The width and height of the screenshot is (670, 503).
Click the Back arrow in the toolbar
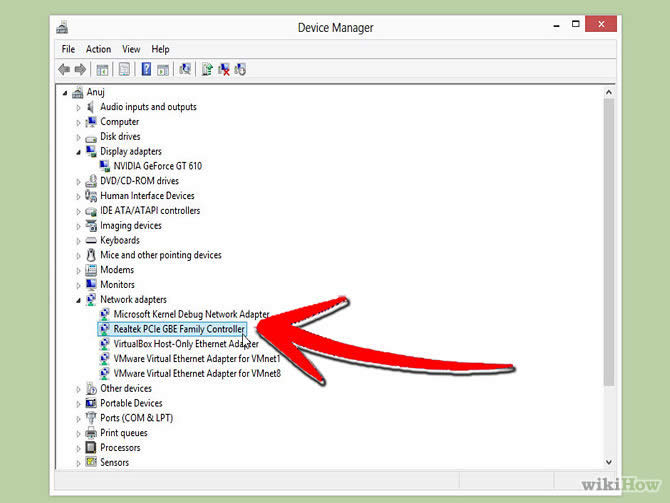65,69
